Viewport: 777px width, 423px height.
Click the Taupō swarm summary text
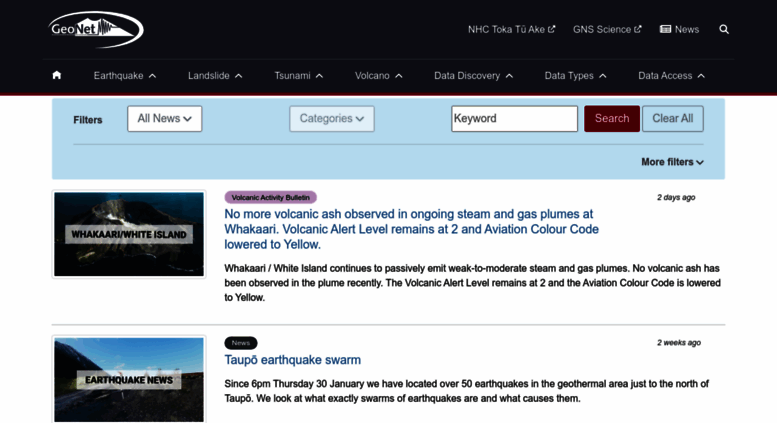[x=466, y=391]
